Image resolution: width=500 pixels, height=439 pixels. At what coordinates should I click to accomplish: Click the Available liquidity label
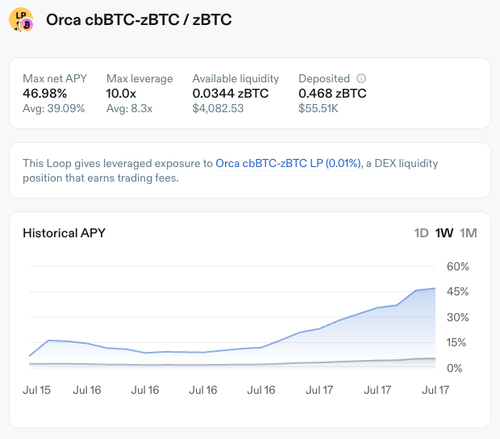pyautogui.click(x=236, y=78)
